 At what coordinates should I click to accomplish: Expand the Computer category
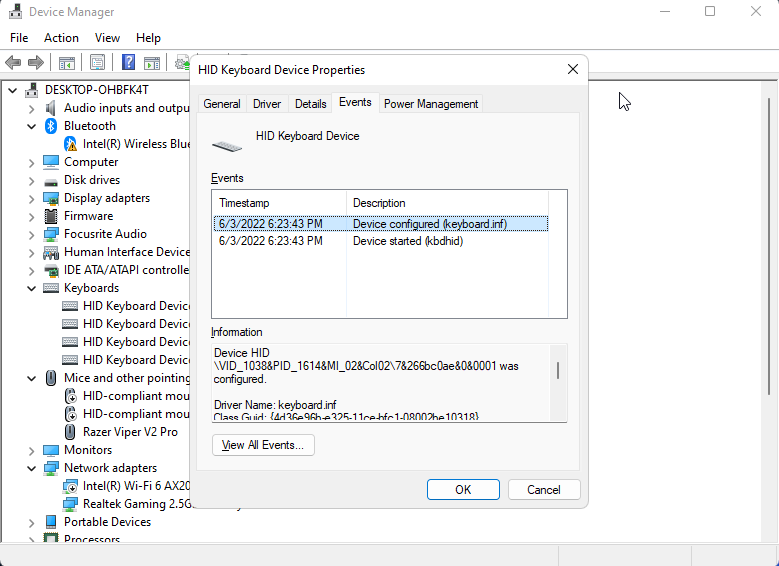(x=32, y=162)
